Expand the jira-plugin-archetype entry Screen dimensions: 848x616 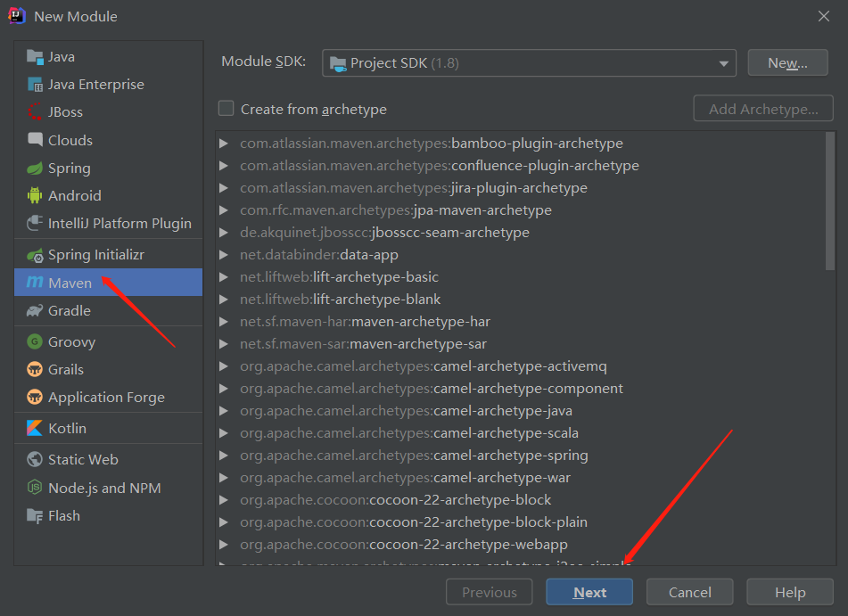pos(222,188)
